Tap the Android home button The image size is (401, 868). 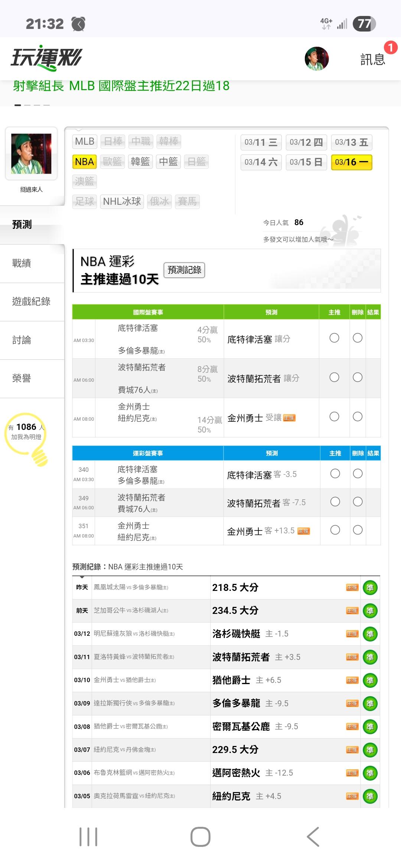click(x=200, y=837)
